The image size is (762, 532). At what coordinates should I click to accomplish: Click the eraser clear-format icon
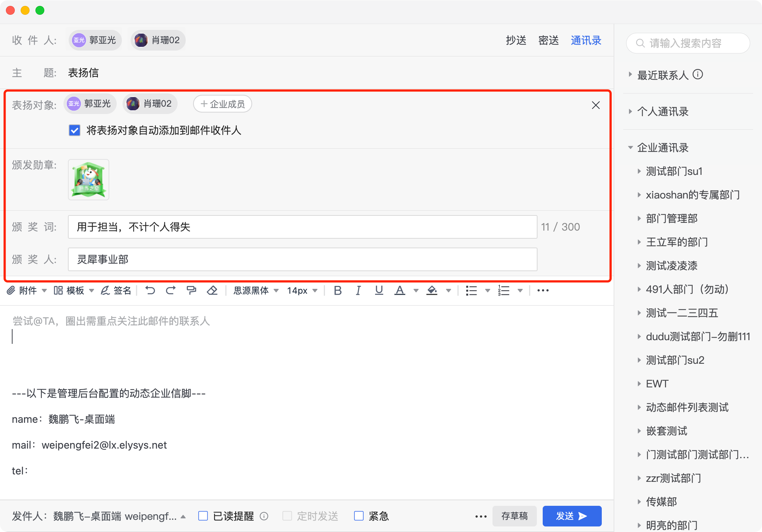(x=212, y=291)
